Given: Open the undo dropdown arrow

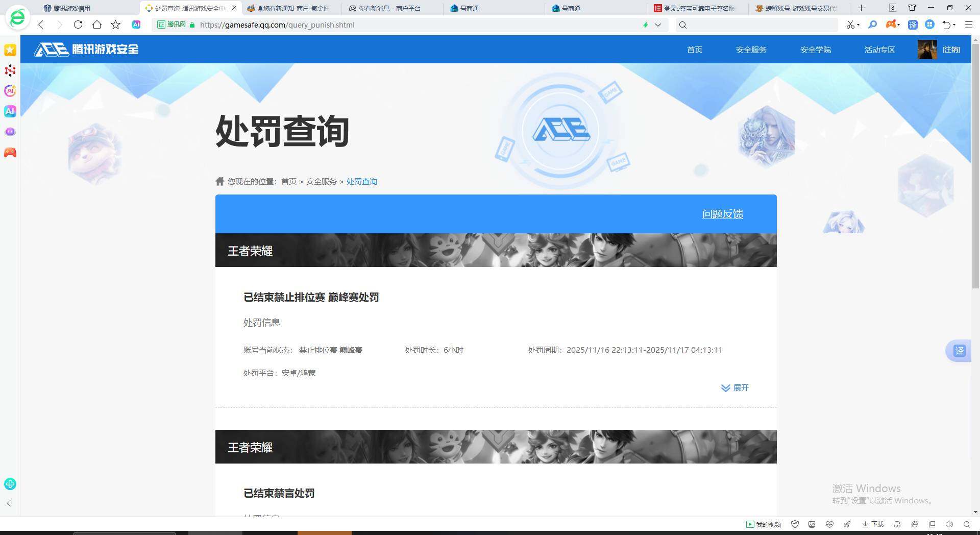Looking at the screenshot, I should (x=954, y=25).
